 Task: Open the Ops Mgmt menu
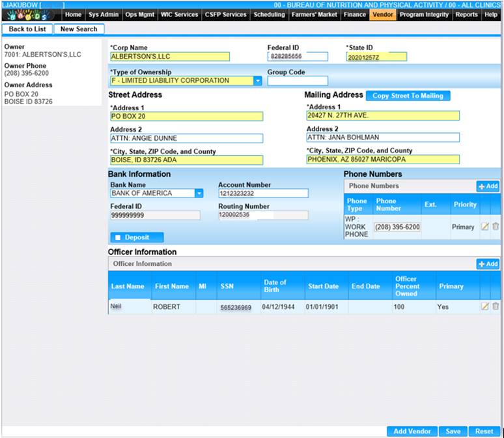click(x=140, y=15)
